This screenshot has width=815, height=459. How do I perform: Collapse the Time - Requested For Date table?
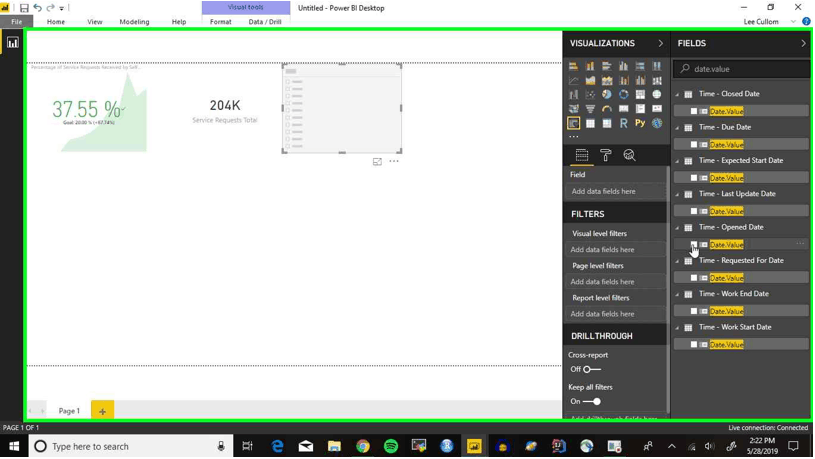[677, 261]
